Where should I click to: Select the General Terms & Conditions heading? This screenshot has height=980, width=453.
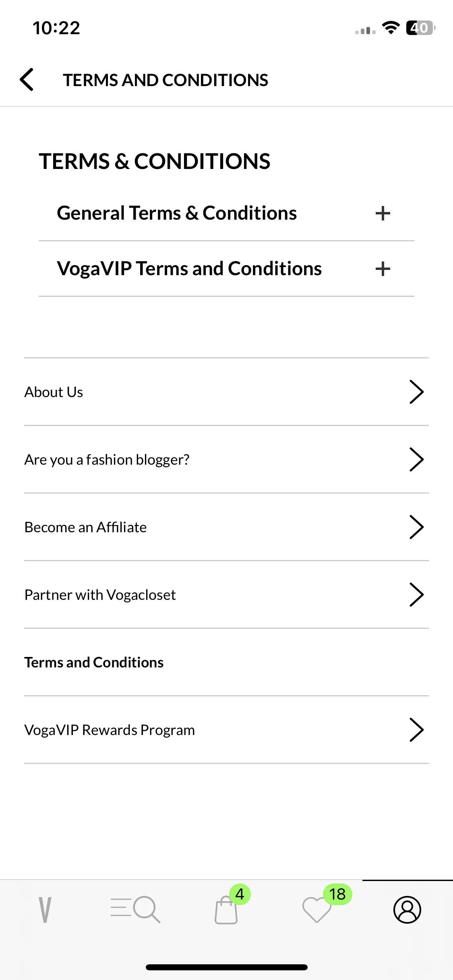coord(177,213)
